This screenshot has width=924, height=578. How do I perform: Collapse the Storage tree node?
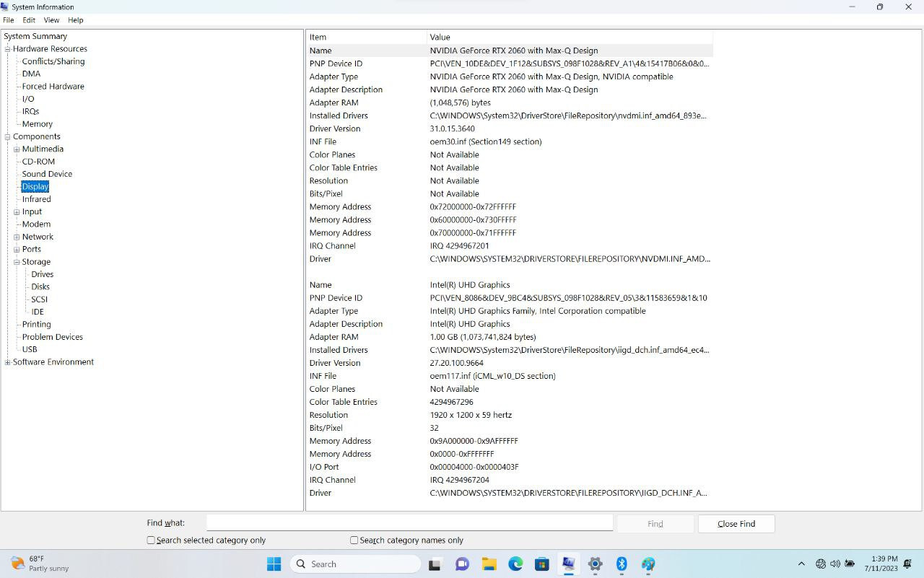pyautogui.click(x=17, y=262)
